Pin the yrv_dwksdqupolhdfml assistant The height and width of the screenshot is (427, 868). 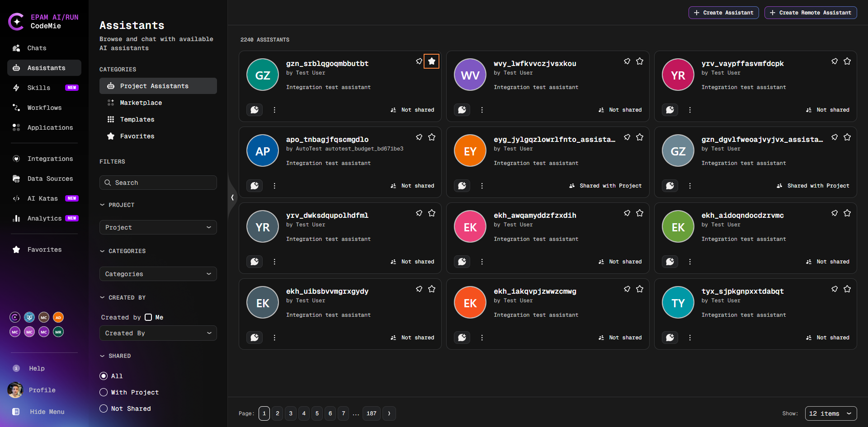419,213
